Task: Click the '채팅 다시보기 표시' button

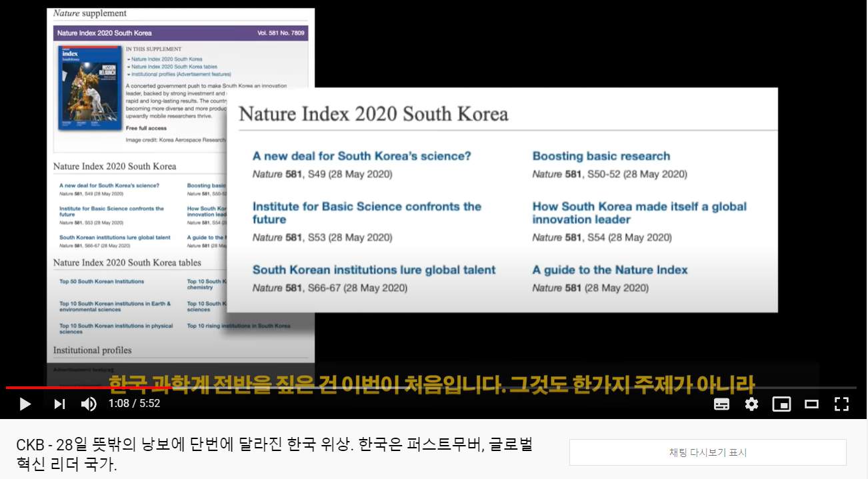Action: 708,452
